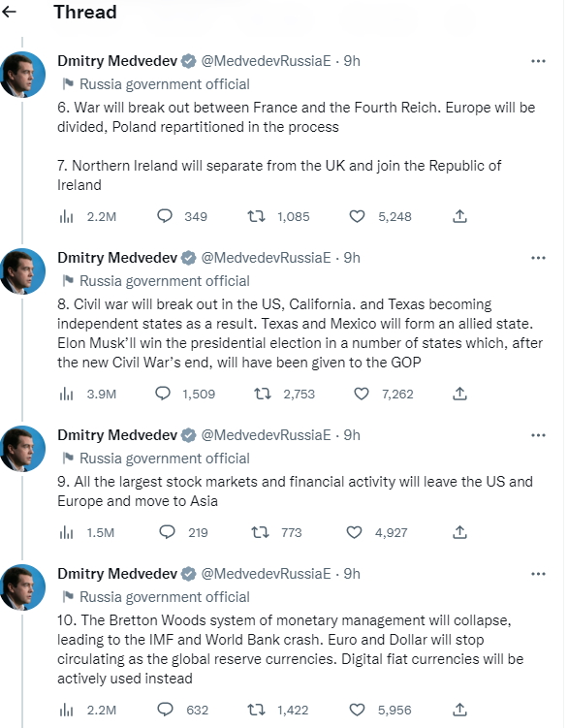
Task: Click Dmitry Medvedev name on tweet number 8
Action: (117, 258)
